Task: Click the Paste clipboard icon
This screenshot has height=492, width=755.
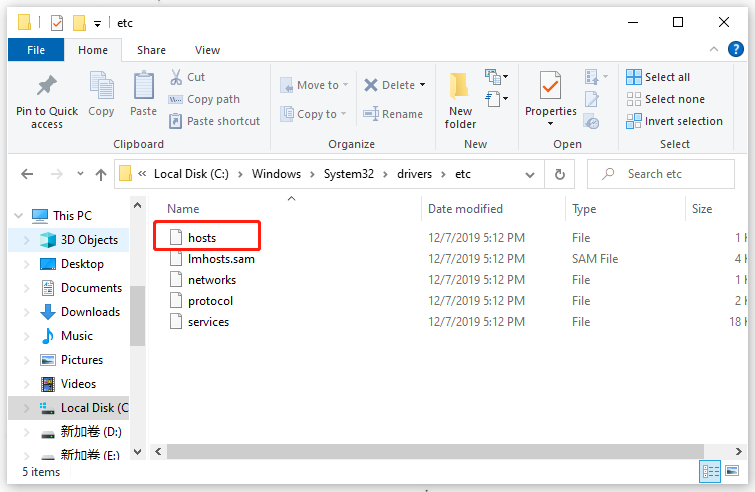Action: click(x=143, y=86)
